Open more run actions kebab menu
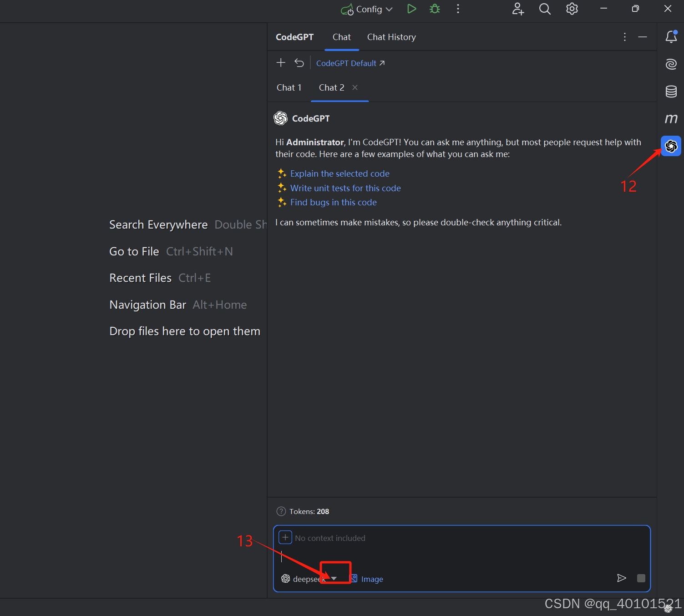Screen dimensions: 684x616 (x=458, y=9)
